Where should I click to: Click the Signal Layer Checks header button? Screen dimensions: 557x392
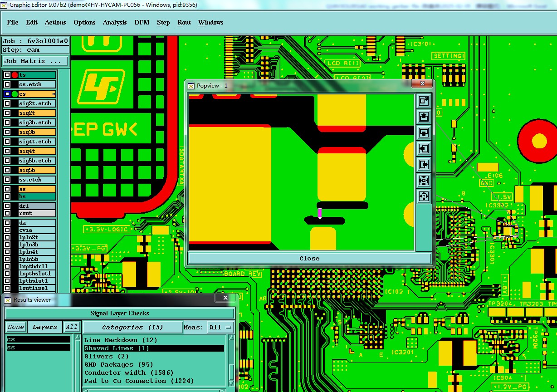pos(120,313)
